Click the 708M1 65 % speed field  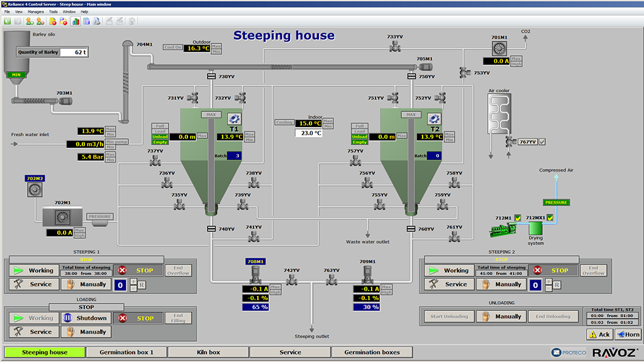pos(255,307)
